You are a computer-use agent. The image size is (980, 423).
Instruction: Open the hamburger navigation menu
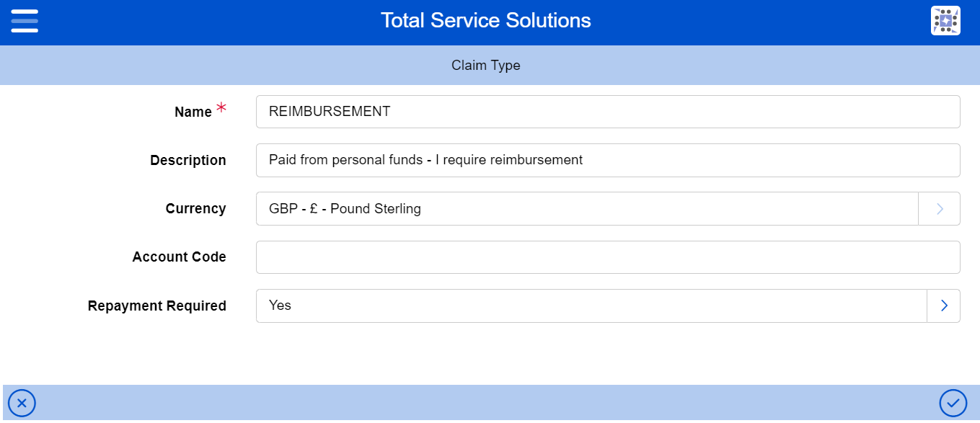25,20
